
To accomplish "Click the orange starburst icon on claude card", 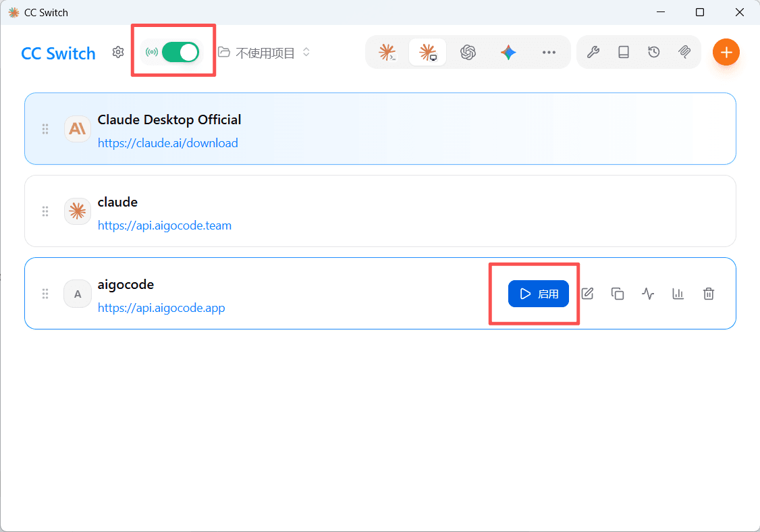I will (78, 211).
